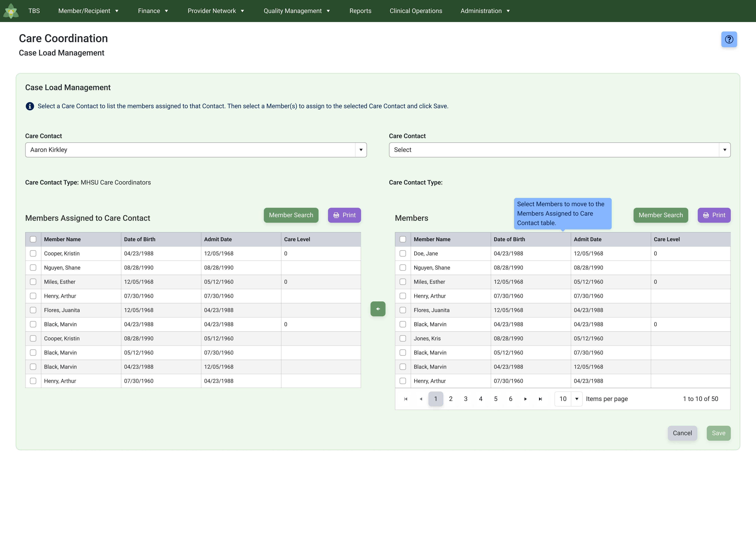Go to page 2 of Members table
The height and width of the screenshot is (543, 756).
tap(451, 399)
